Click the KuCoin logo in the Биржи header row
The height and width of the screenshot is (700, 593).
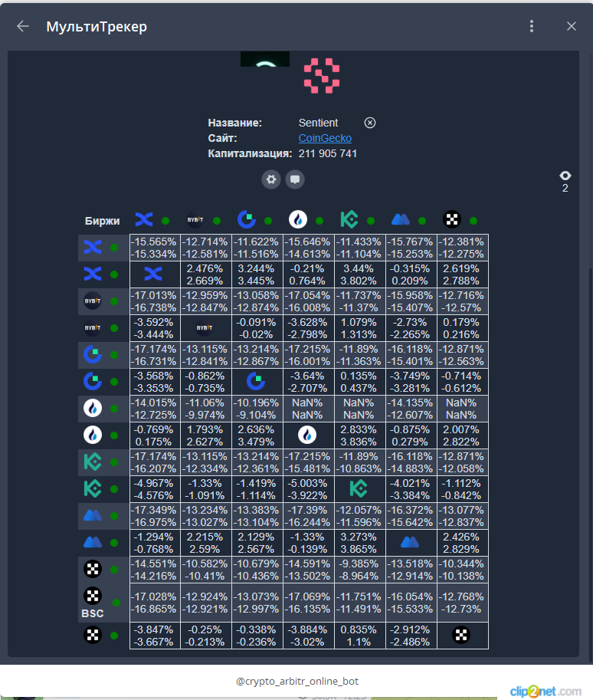(x=349, y=219)
